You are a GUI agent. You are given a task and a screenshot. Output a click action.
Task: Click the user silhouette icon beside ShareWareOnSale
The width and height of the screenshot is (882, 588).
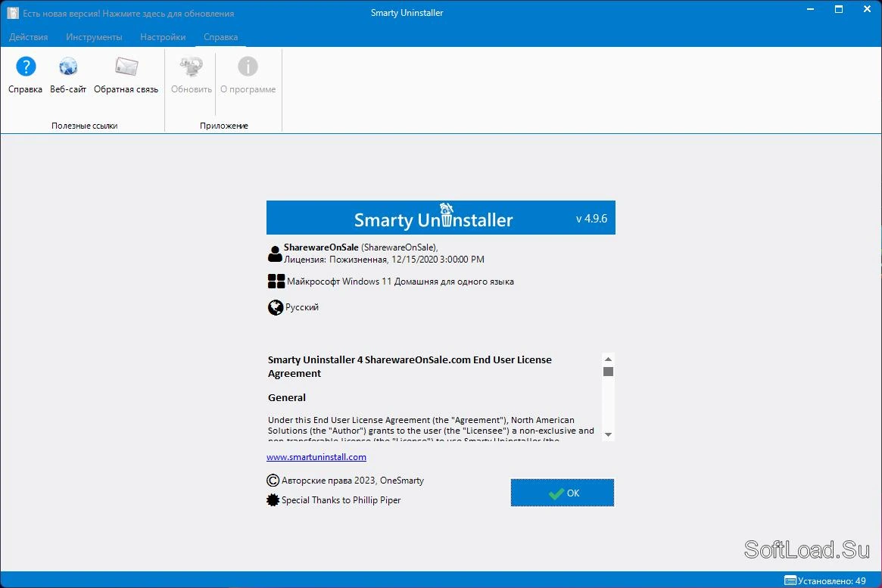(x=275, y=254)
